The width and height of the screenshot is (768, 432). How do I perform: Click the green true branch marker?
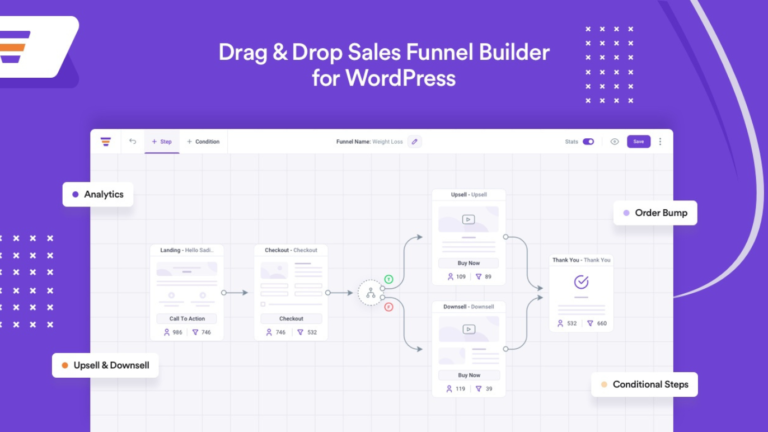point(388,279)
